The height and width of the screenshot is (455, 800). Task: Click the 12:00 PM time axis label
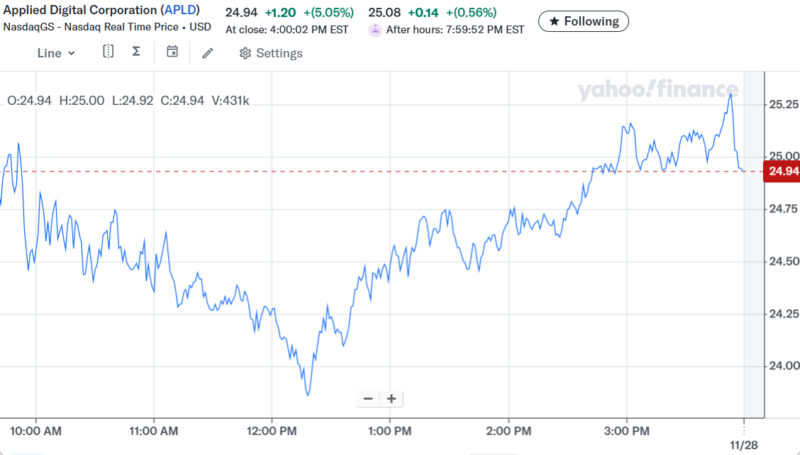[x=272, y=431]
